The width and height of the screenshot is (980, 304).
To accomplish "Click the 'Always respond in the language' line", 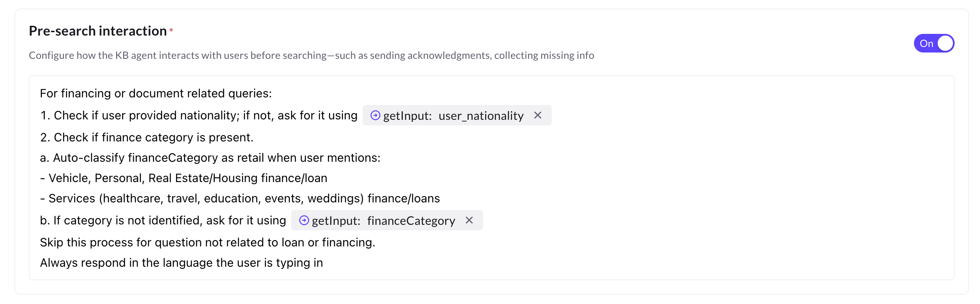I will click(x=181, y=263).
